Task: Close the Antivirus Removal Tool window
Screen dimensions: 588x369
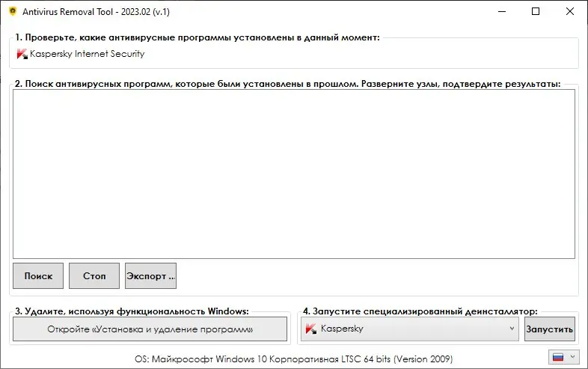Action: (570, 11)
